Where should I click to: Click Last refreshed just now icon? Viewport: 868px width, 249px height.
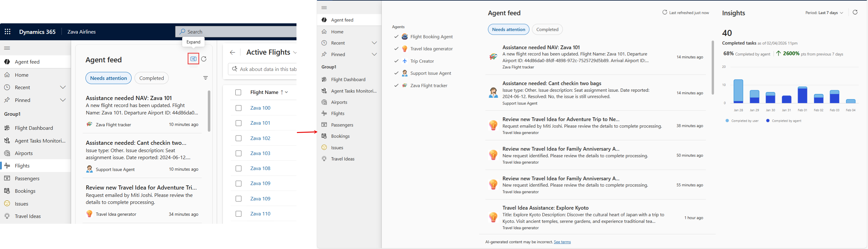click(665, 12)
